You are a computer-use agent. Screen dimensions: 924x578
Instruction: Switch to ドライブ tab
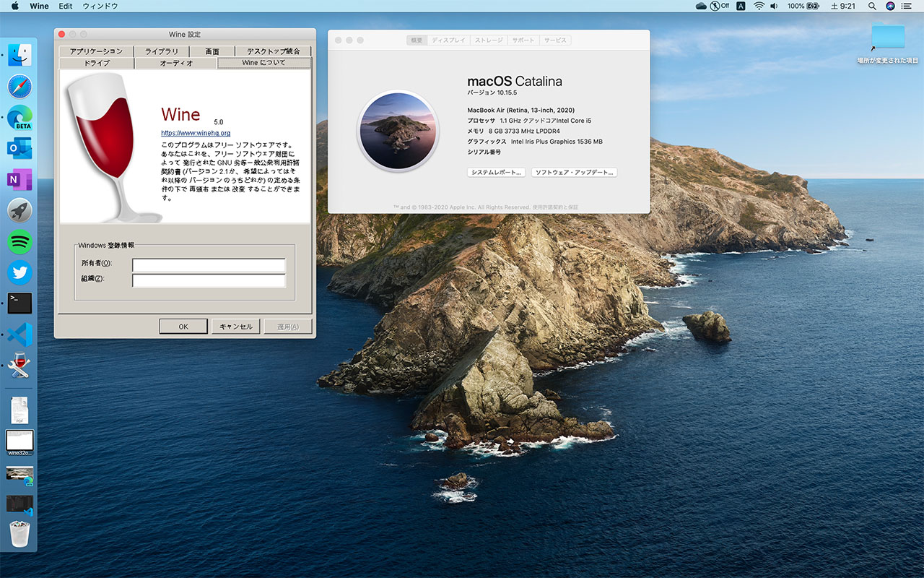(97, 63)
